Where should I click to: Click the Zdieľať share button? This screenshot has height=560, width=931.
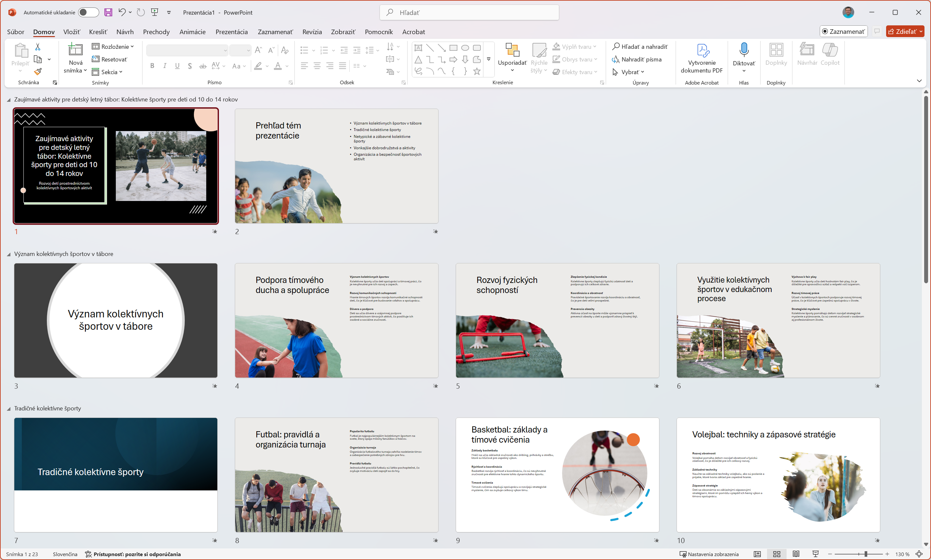point(902,31)
